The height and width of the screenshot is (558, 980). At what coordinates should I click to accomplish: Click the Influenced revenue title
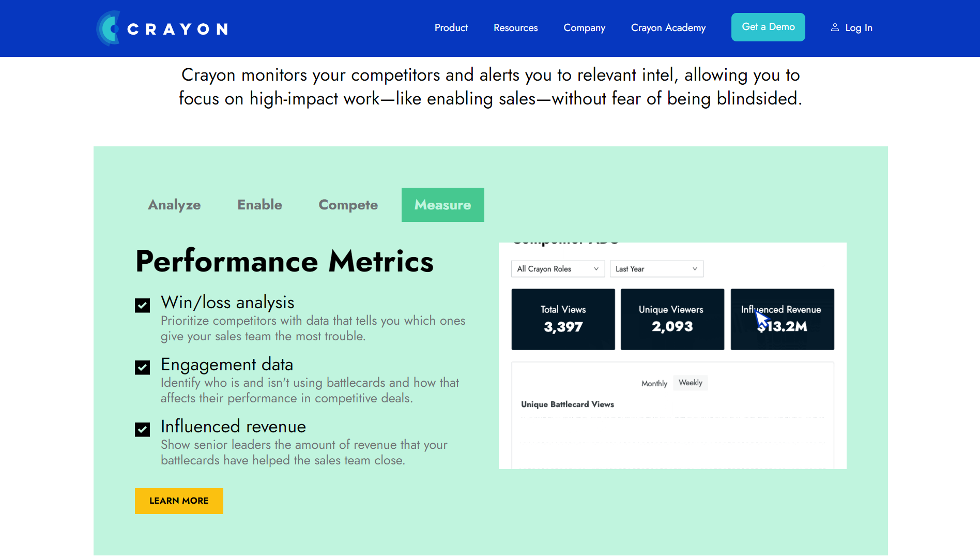click(x=233, y=427)
